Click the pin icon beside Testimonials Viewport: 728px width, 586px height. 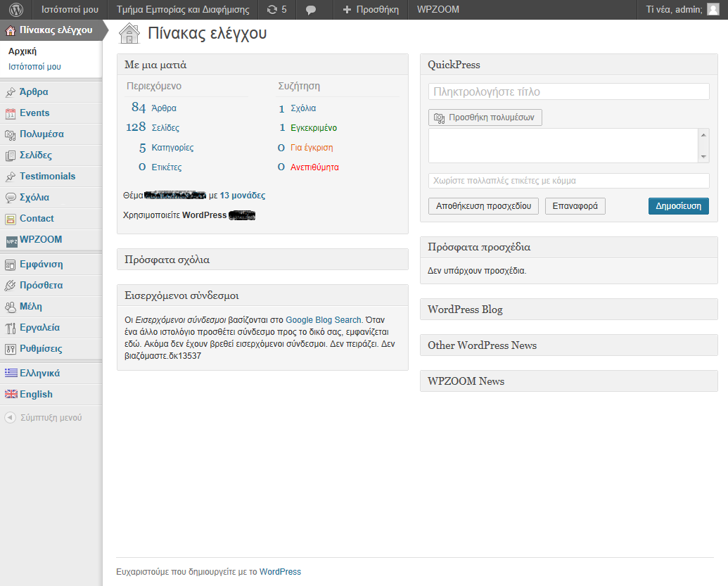(x=11, y=177)
